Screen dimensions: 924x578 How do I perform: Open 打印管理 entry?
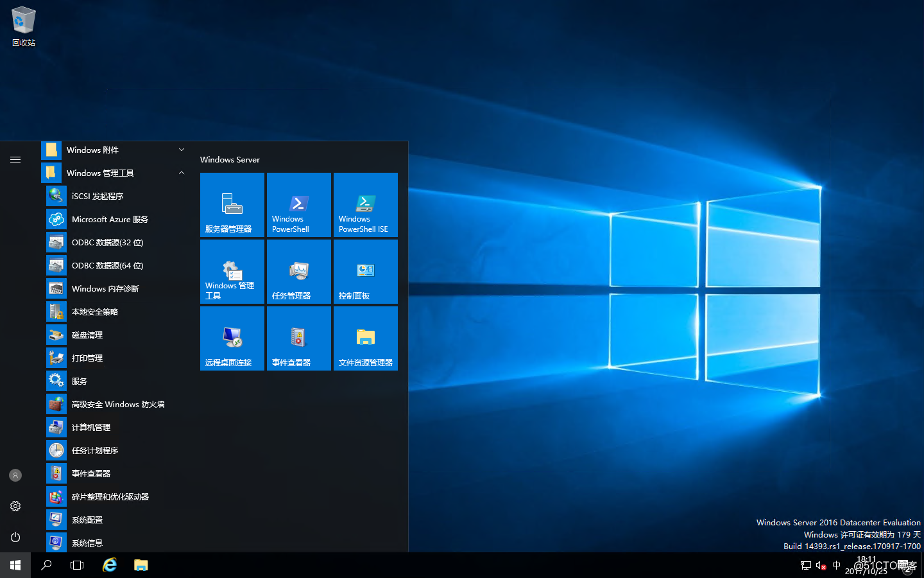point(117,358)
